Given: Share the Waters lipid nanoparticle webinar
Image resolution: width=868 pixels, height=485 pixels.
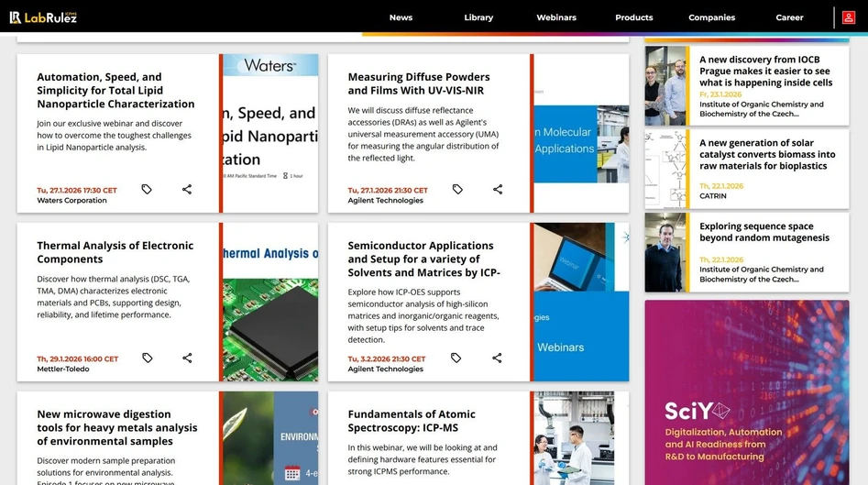Looking at the screenshot, I should 187,190.
